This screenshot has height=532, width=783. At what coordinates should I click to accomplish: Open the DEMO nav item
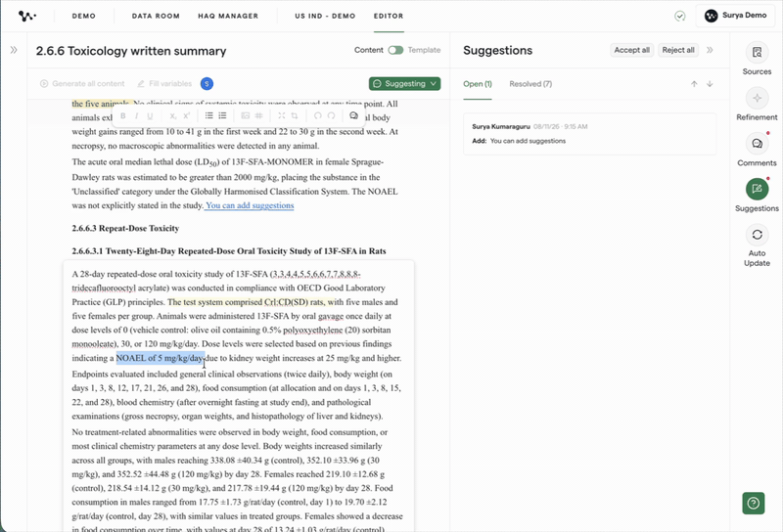[83, 16]
